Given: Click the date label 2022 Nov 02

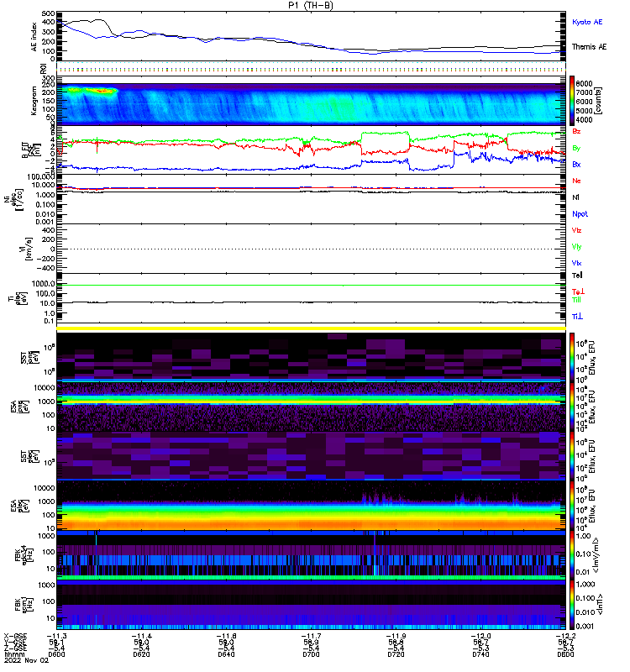Looking at the screenshot, I should [27, 660].
